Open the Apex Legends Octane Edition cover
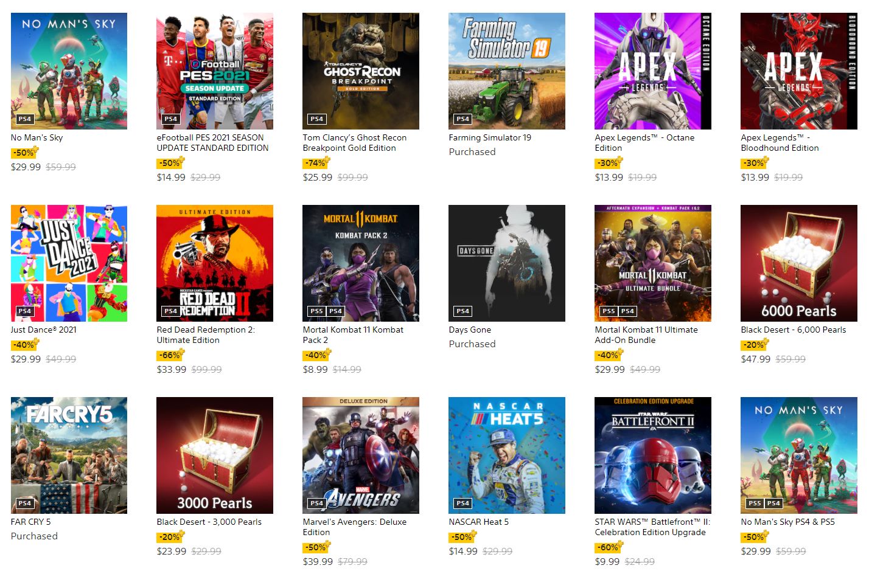The image size is (869, 588). [653, 71]
